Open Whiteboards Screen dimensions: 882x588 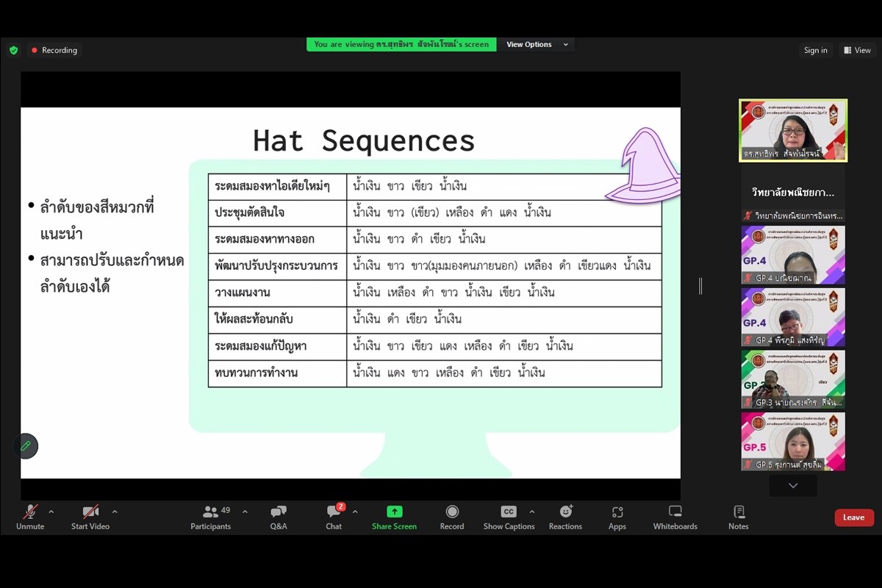(x=675, y=512)
